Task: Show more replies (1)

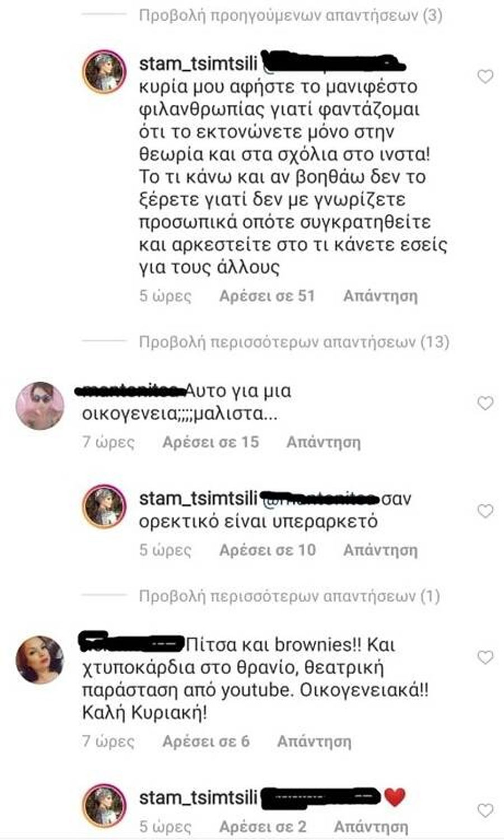Action: (289, 596)
